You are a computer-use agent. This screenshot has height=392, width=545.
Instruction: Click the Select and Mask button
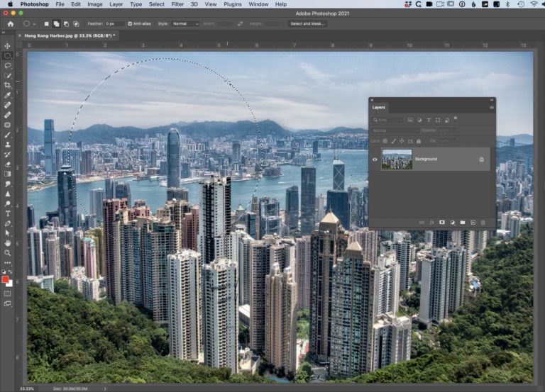pos(307,23)
